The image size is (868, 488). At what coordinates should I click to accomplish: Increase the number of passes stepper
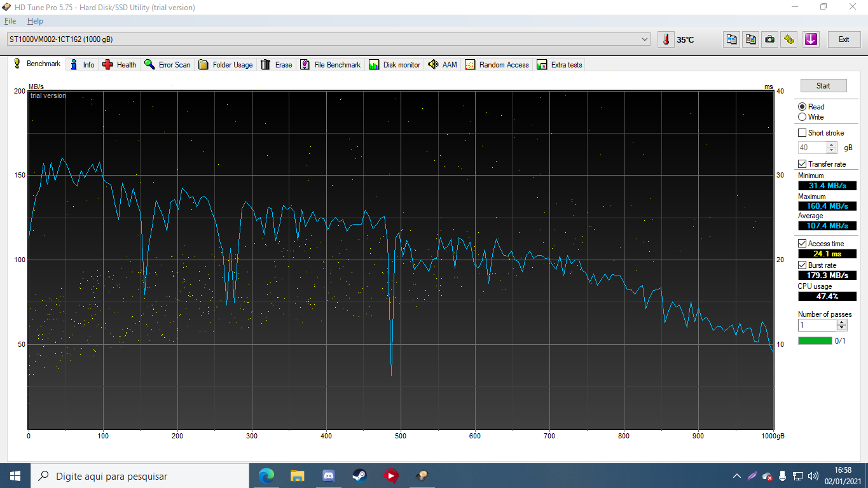tap(842, 323)
